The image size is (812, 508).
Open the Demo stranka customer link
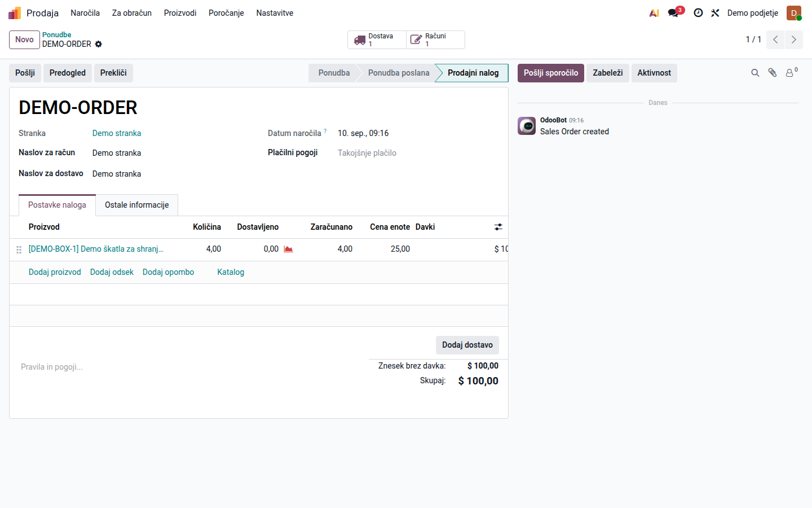pos(117,133)
